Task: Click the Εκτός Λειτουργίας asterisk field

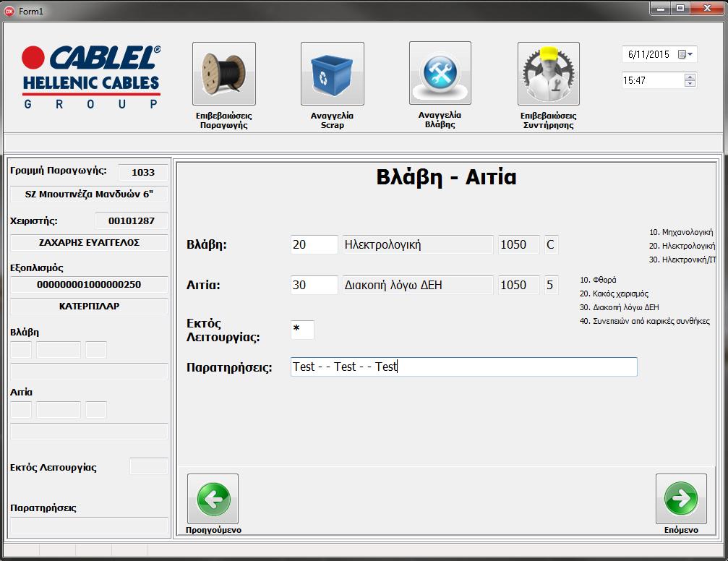Action: coord(302,330)
